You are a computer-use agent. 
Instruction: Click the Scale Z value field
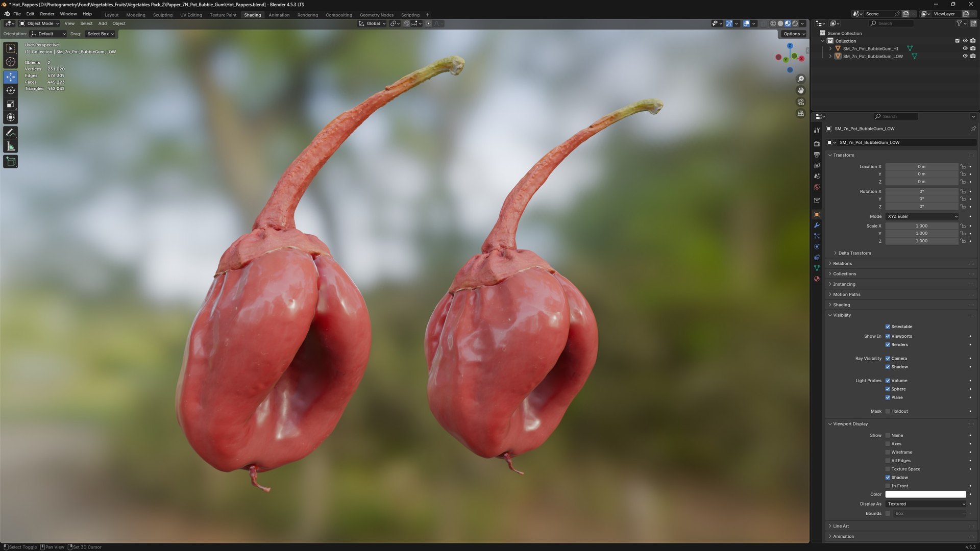(x=922, y=241)
